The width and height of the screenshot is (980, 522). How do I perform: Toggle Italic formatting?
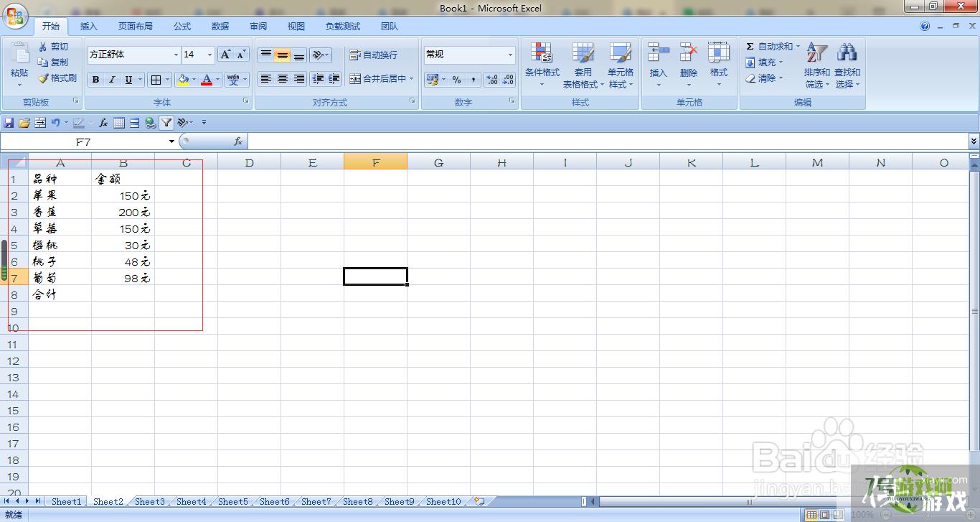click(112, 80)
